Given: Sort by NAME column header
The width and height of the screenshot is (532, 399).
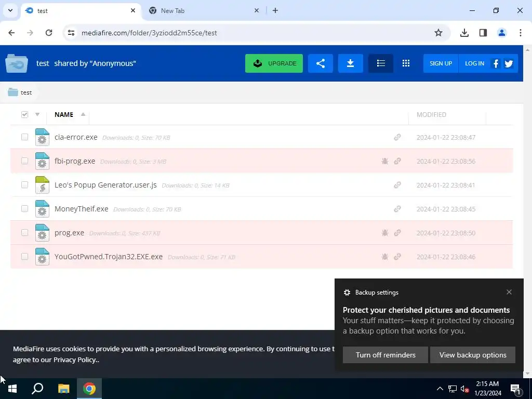Looking at the screenshot, I should pos(64,114).
